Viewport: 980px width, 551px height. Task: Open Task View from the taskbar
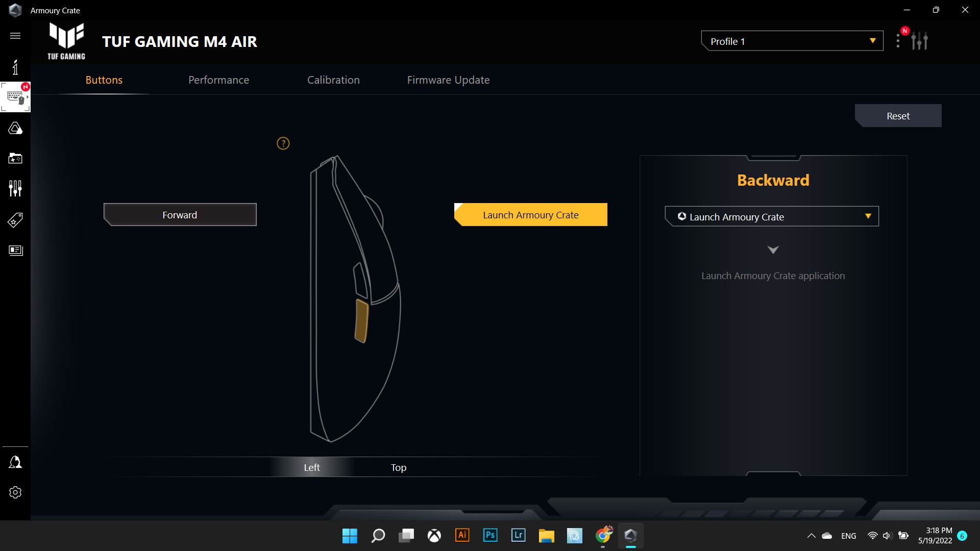pyautogui.click(x=406, y=536)
